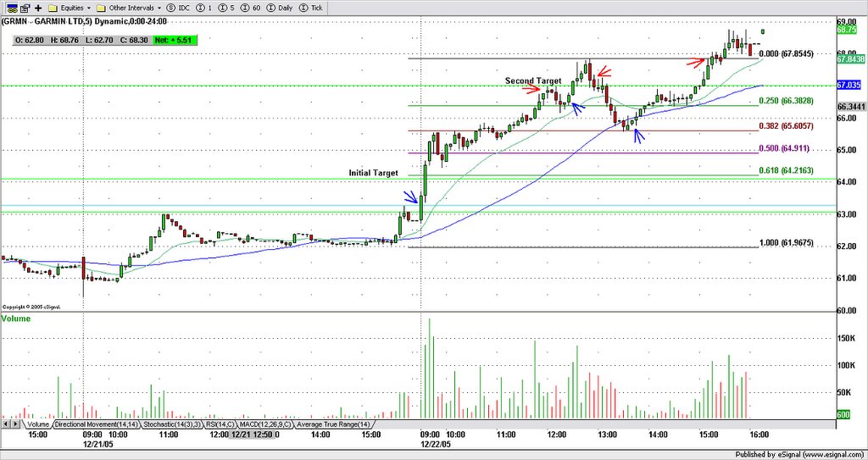Click the C: 68.30 close value

coord(136,40)
